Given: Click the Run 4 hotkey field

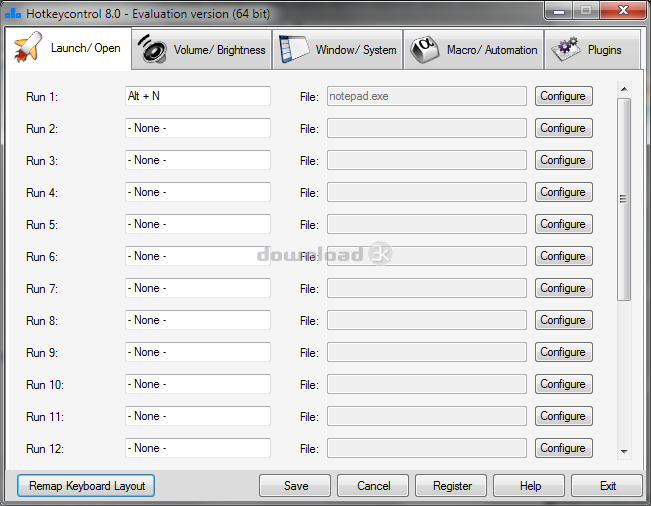Looking at the screenshot, I should point(198,192).
